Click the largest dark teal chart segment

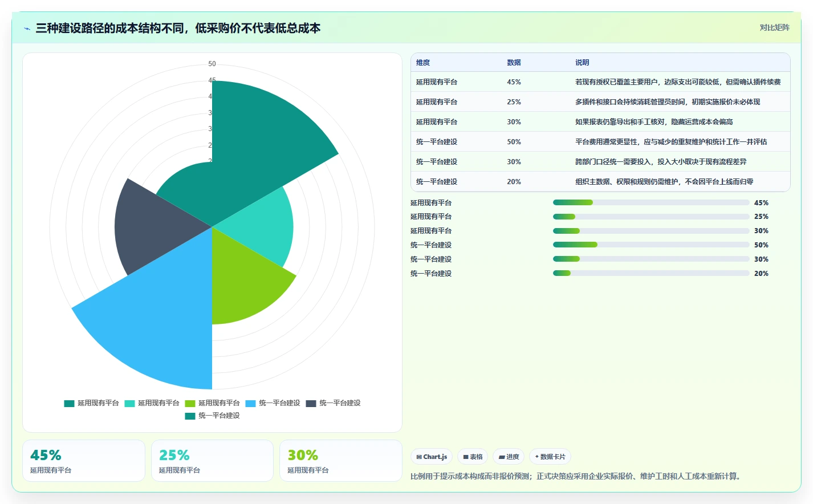tap(257, 148)
